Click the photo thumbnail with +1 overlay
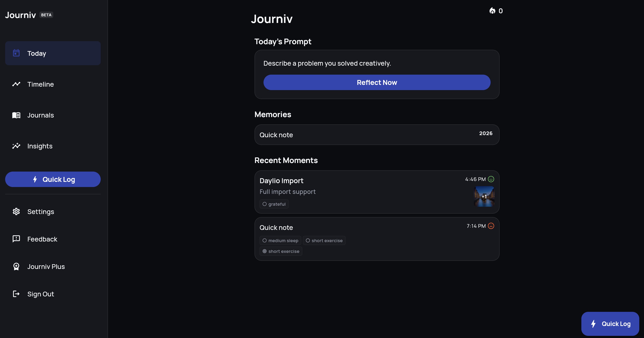This screenshot has height=338, width=644. tap(484, 197)
